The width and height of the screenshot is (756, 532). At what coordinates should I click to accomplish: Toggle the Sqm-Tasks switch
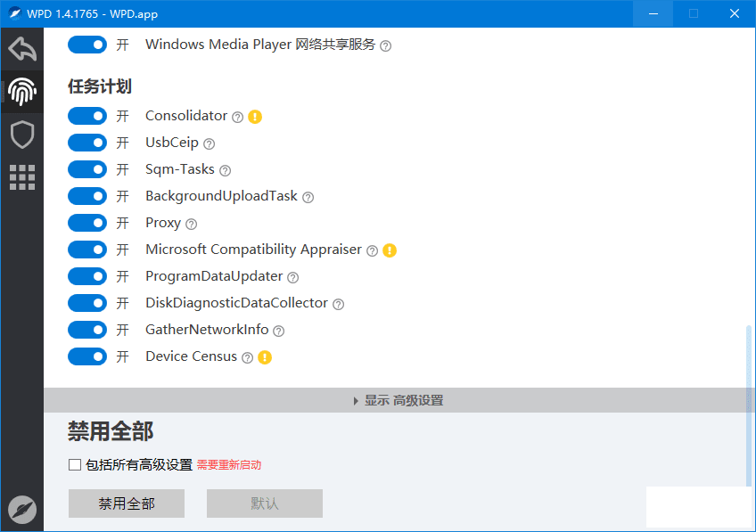pyautogui.click(x=87, y=169)
